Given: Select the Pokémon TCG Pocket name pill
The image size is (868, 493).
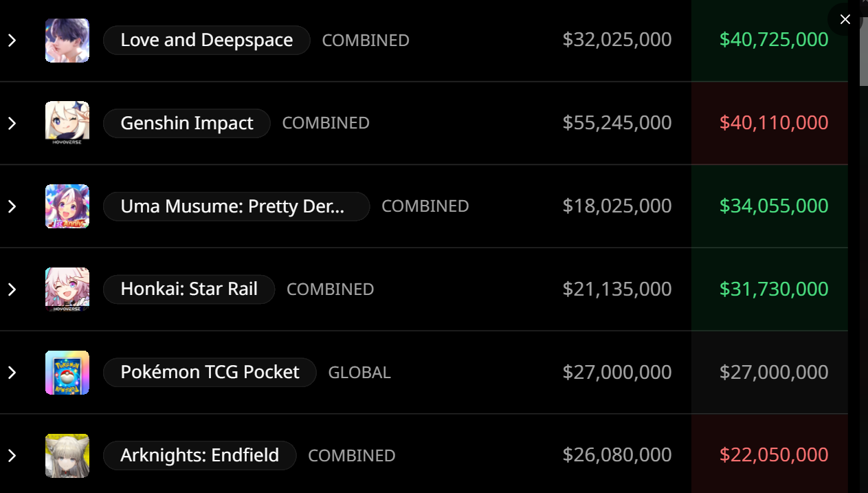Looking at the screenshot, I should (210, 373).
